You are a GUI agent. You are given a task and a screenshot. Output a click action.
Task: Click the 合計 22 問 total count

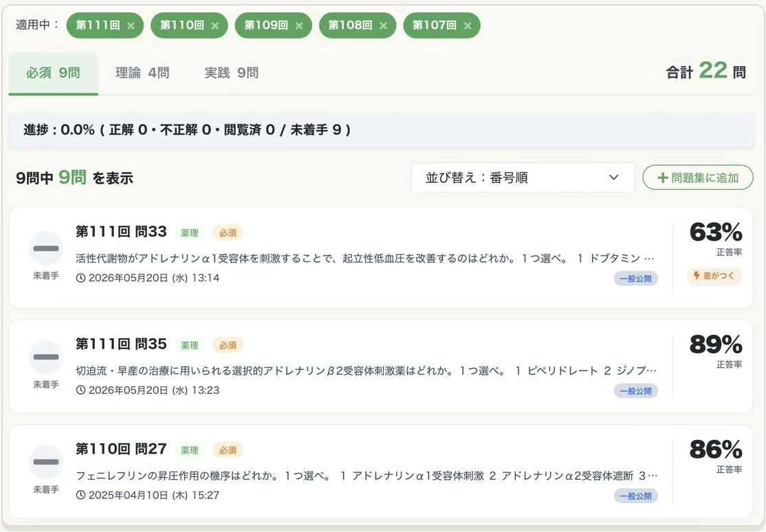[706, 71]
